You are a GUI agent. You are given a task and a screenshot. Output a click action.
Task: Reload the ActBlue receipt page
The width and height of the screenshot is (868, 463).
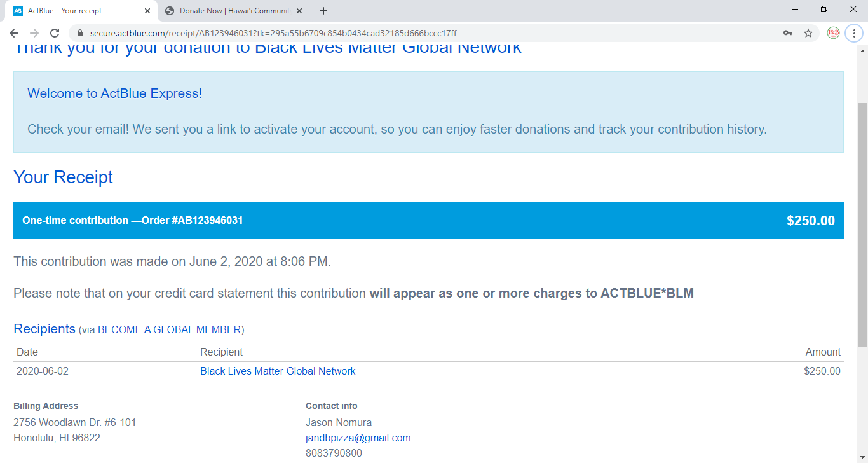tap(55, 33)
